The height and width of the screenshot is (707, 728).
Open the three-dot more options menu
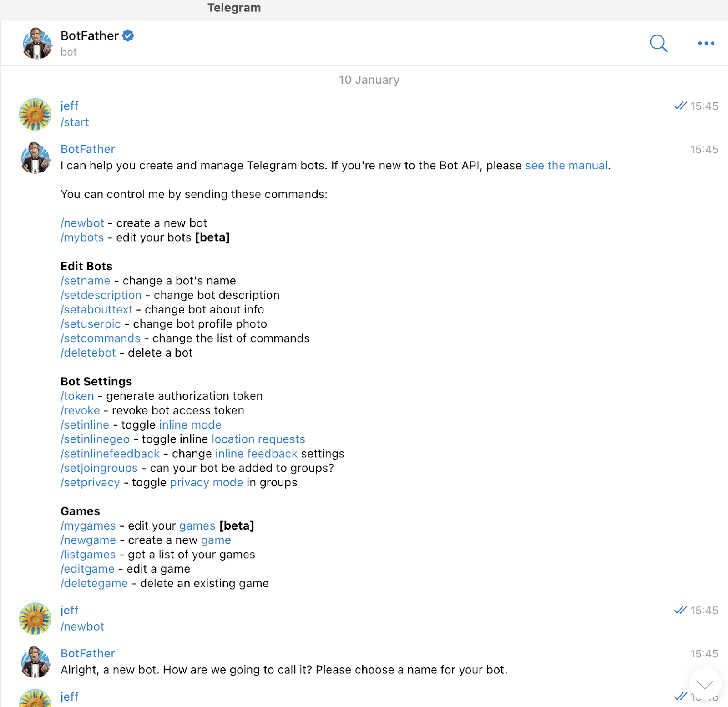[x=706, y=43]
